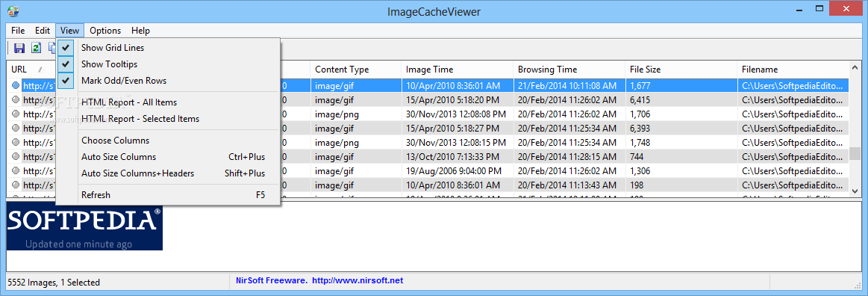Select cell '15/Apr/2010 5:18:27 PM'

453,128
